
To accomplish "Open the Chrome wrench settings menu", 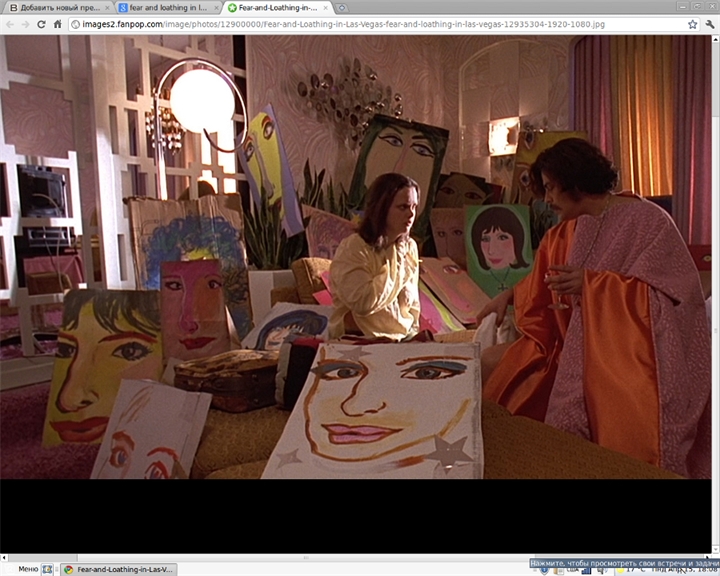I will tap(710, 24).
